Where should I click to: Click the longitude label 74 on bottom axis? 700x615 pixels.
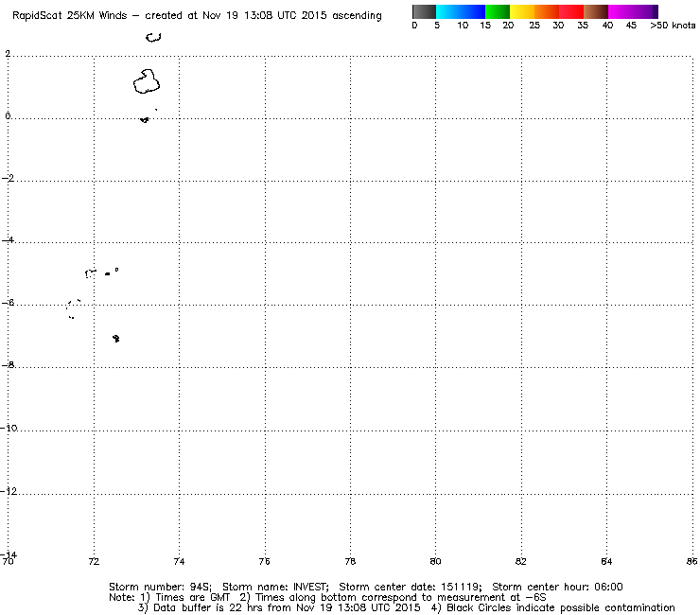(179, 561)
